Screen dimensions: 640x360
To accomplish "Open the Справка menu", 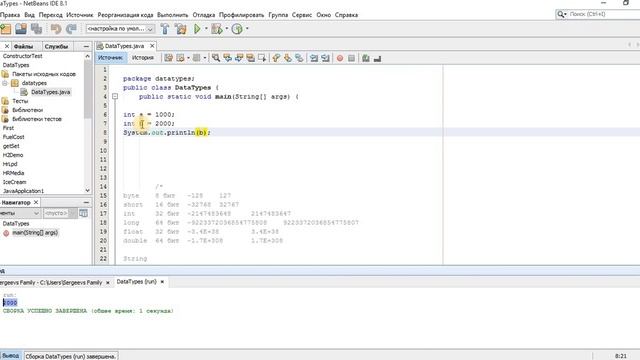I will click(x=346, y=15).
